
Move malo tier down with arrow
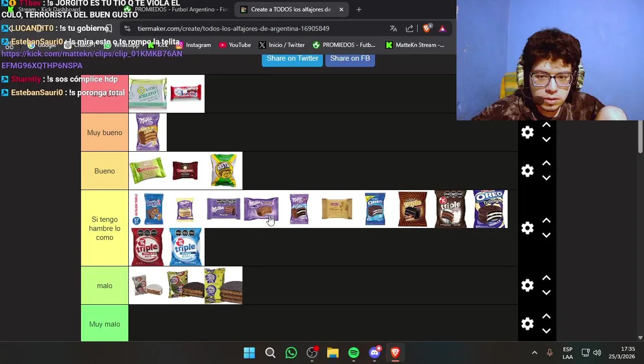tap(546, 292)
